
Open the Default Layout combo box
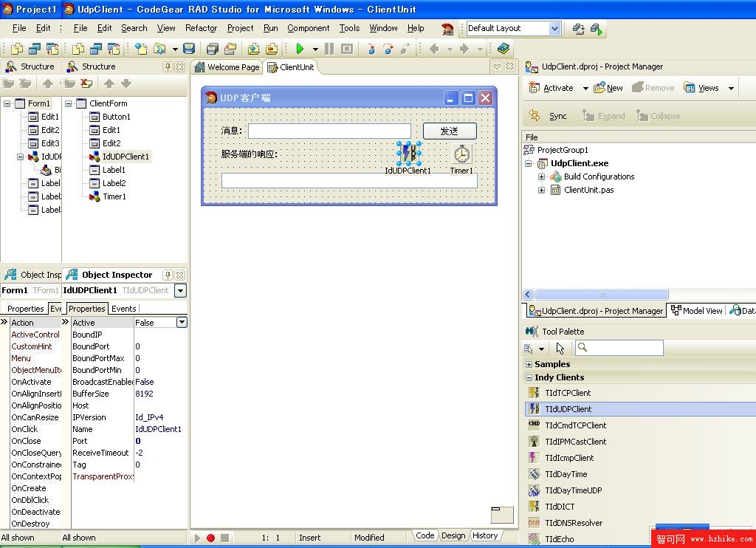(555, 29)
